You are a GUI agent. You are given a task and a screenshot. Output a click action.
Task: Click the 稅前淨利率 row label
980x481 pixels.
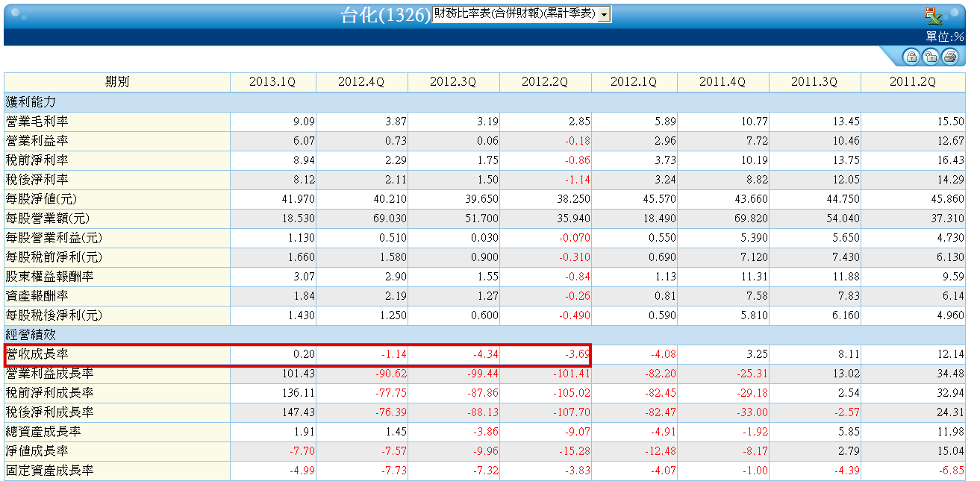pos(37,160)
